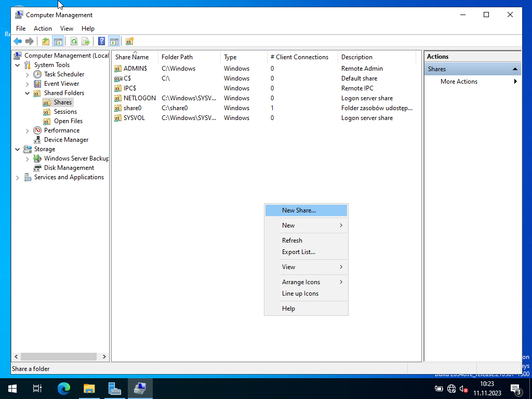
Task: Click the New Share toolbar icon
Action: pos(130,41)
